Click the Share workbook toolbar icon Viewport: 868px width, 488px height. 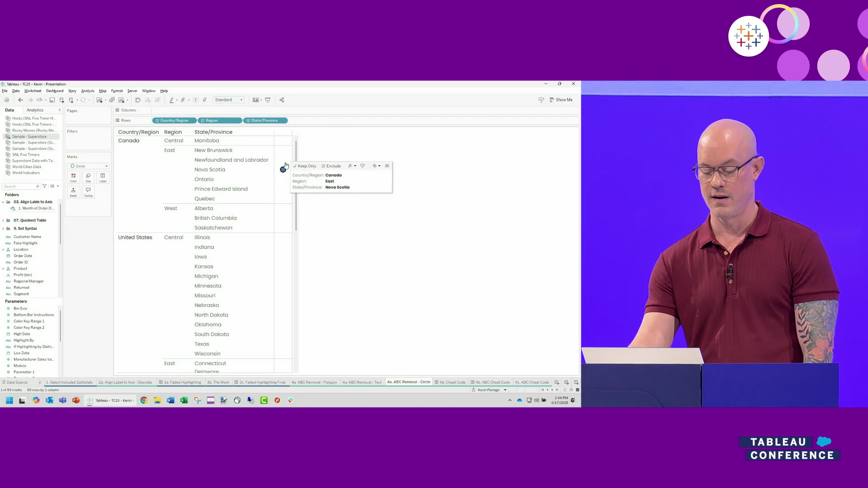coord(282,100)
